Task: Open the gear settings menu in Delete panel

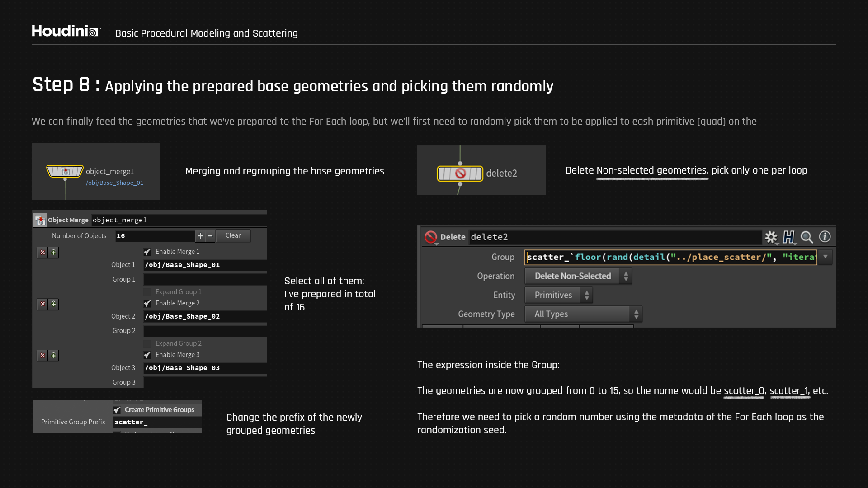Action: point(771,237)
